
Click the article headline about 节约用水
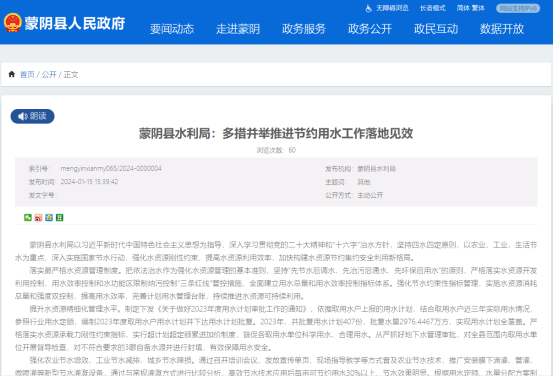point(276,133)
